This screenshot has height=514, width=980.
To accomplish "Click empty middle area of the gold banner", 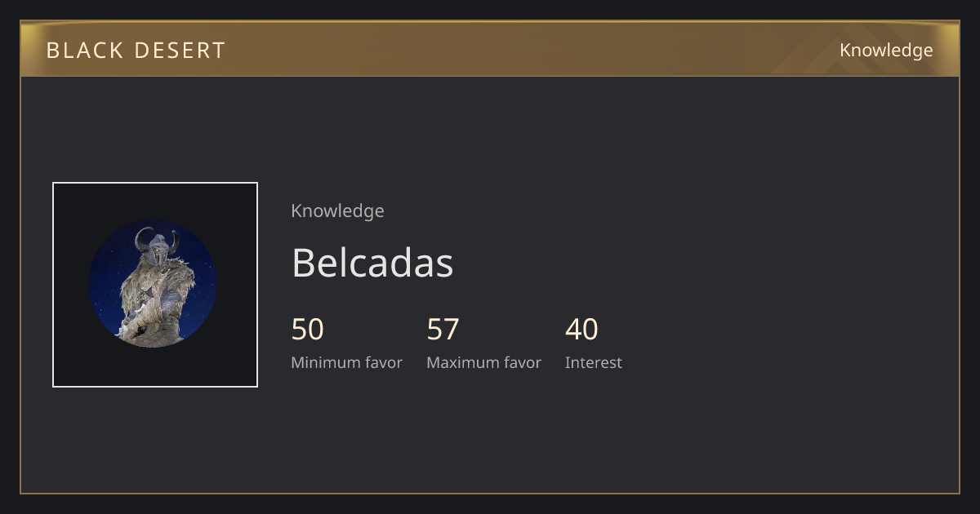I will [506, 49].
